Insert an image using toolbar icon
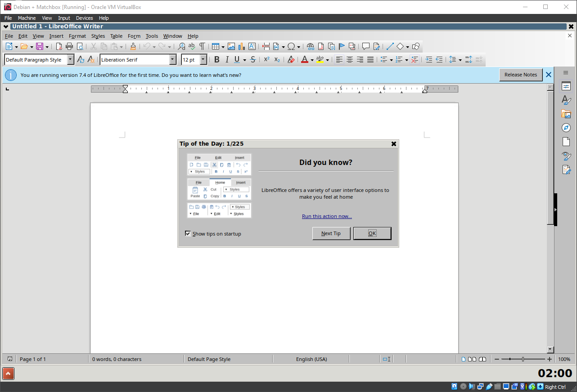 click(231, 46)
